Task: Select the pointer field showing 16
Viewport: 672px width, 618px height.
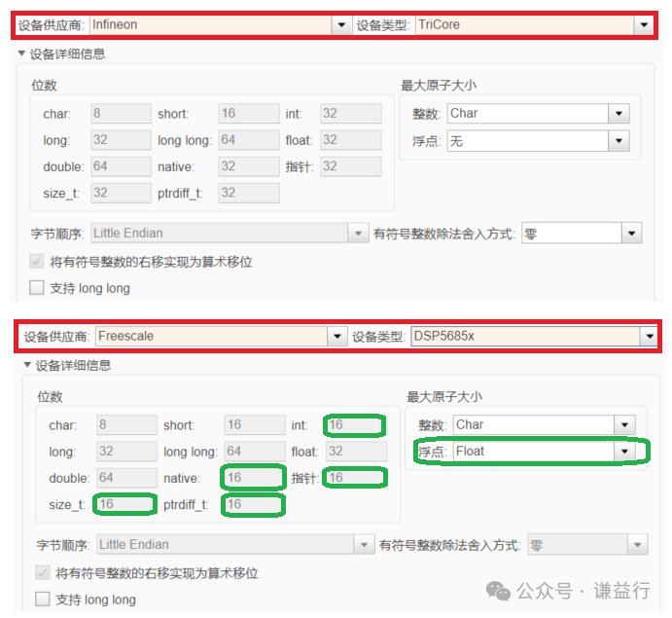Action: click(x=355, y=477)
